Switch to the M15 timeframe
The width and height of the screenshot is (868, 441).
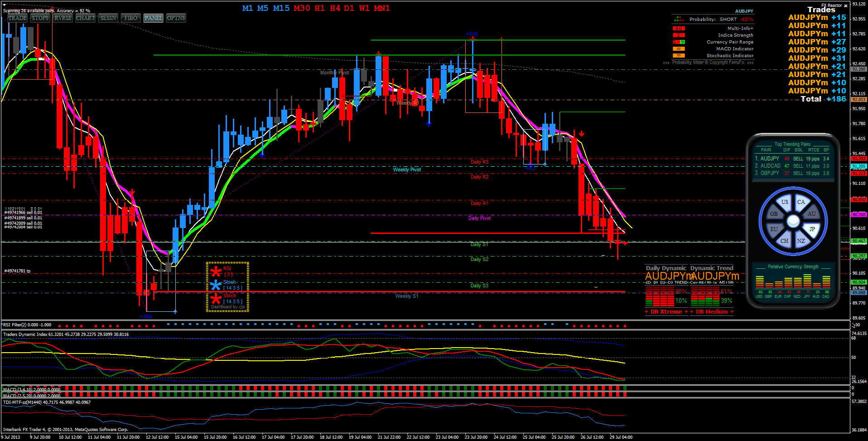pyautogui.click(x=281, y=8)
